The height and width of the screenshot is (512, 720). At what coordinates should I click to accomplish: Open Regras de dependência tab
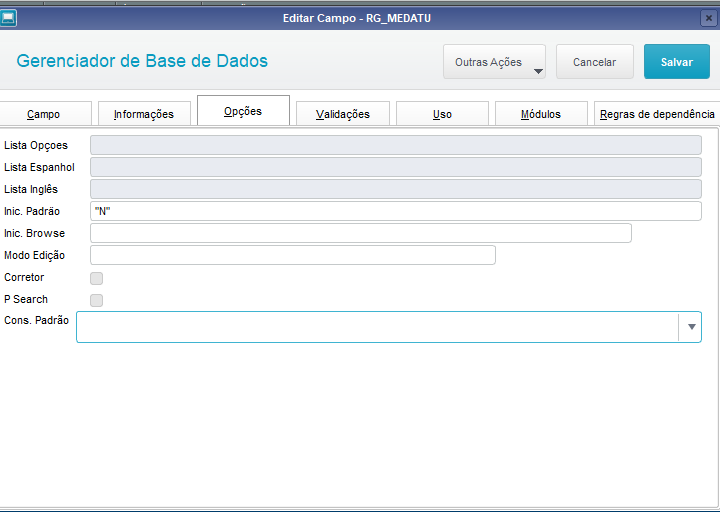pyautogui.click(x=657, y=114)
